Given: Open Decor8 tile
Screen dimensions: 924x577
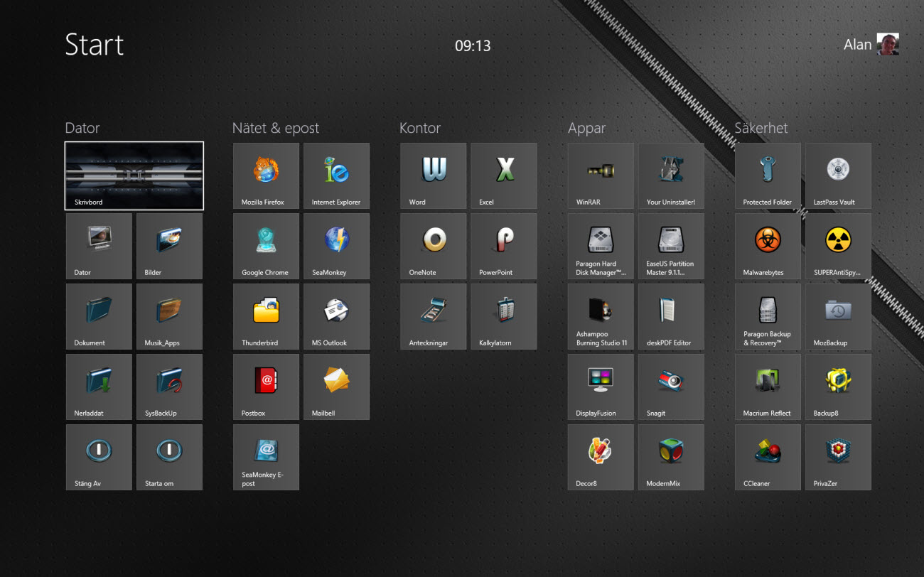Looking at the screenshot, I should coord(601,457).
